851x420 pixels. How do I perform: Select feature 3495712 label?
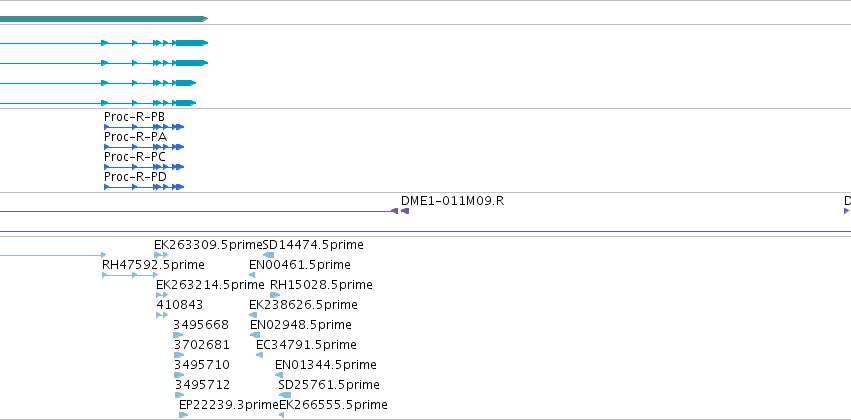(x=202, y=385)
